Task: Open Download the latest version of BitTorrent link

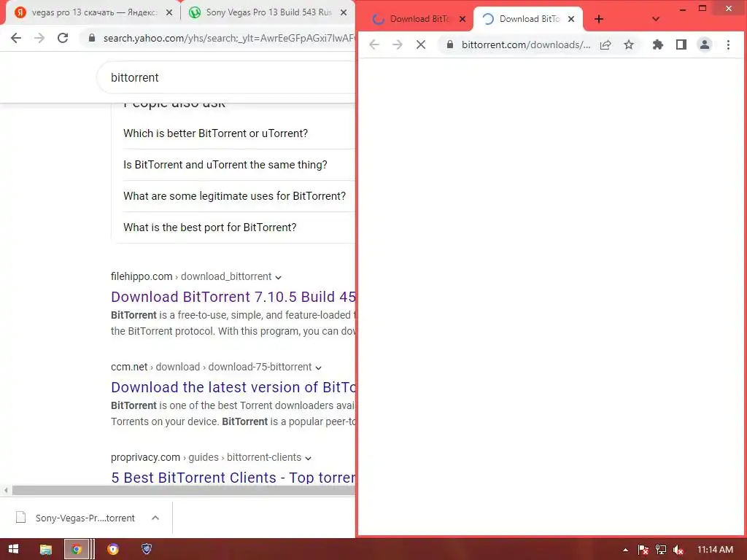Action: [x=233, y=387]
